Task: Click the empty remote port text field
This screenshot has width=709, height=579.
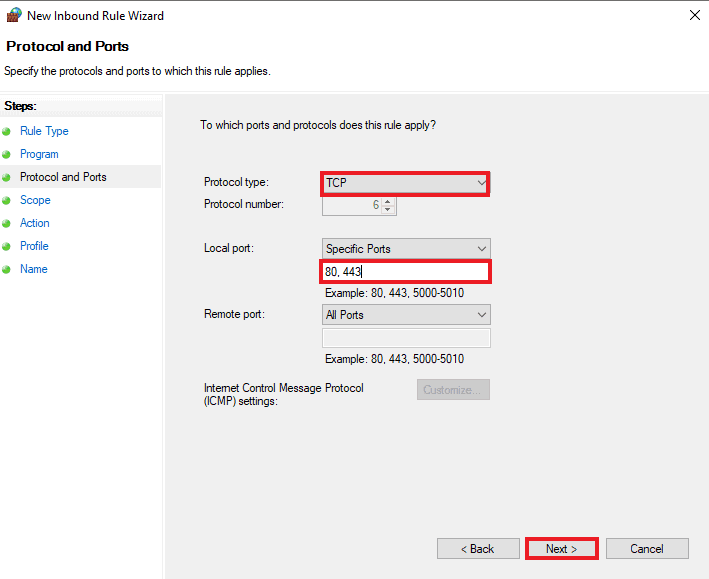Action: tap(406, 338)
